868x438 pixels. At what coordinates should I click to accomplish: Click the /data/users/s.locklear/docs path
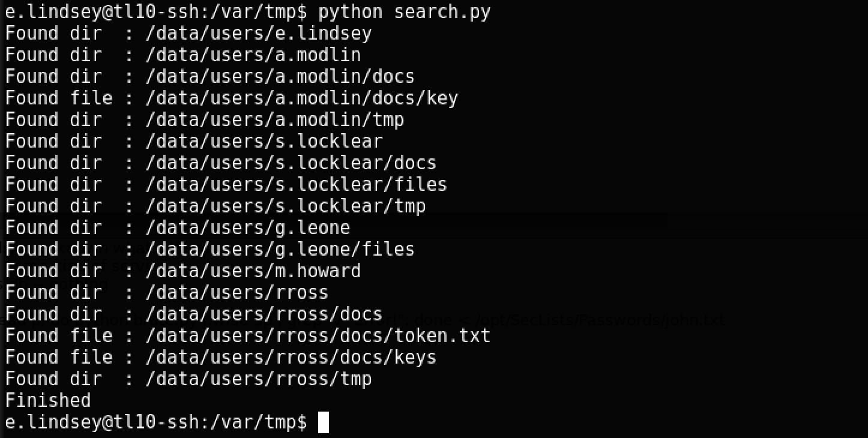[x=291, y=163]
